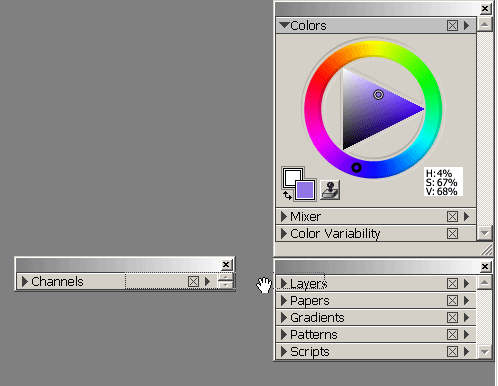Image resolution: width=498 pixels, height=386 pixels.
Task: Select the Patterns panel title
Action: (314, 335)
